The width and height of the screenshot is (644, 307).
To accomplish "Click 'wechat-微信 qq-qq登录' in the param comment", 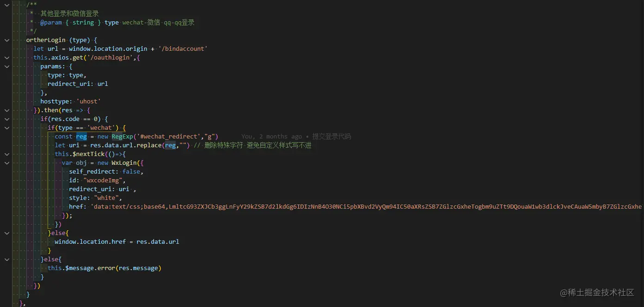I will click(x=159, y=22).
